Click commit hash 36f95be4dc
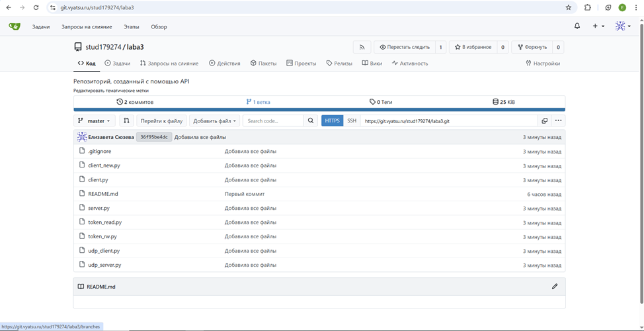Screen dimensions: 644x331 coord(153,137)
